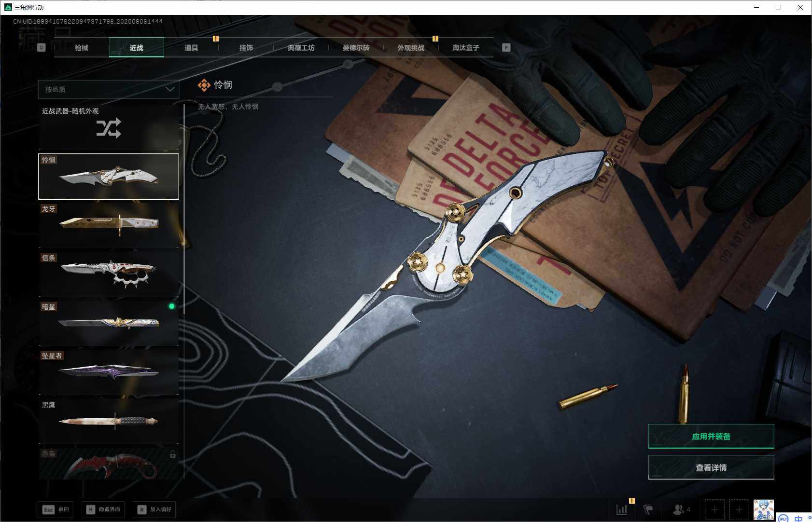Click the first empty squad slot plus
This screenshot has width=812, height=522.
tap(714, 509)
